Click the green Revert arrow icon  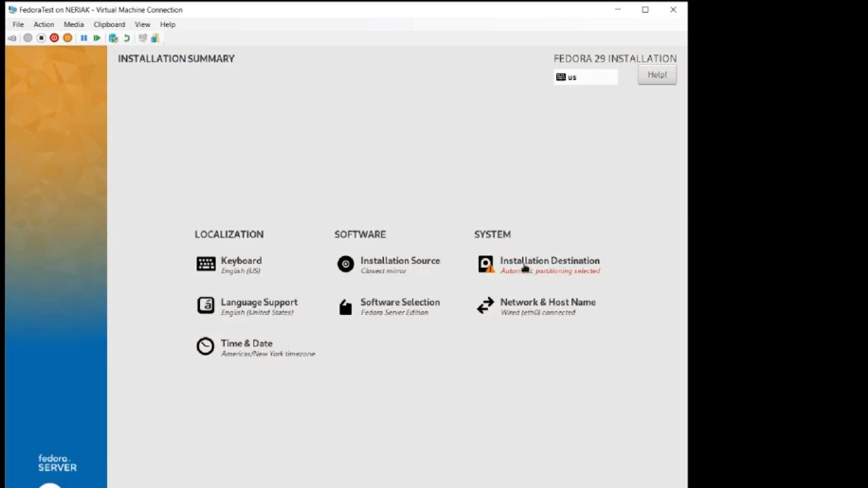[x=126, y=38]
